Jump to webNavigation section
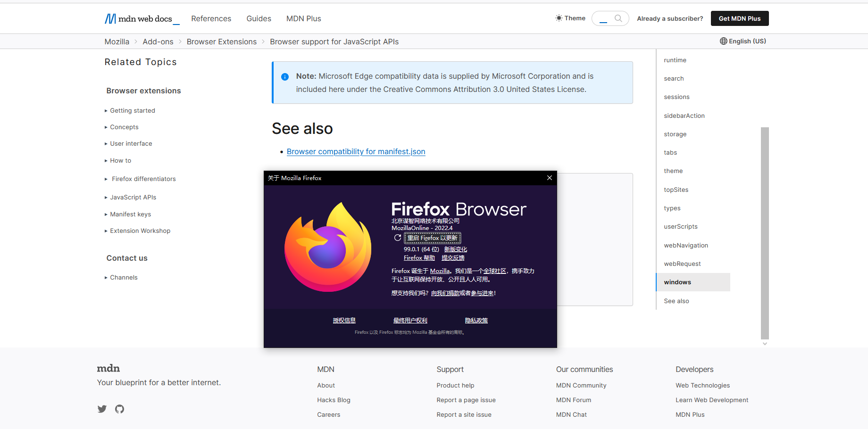 point(686,246)
